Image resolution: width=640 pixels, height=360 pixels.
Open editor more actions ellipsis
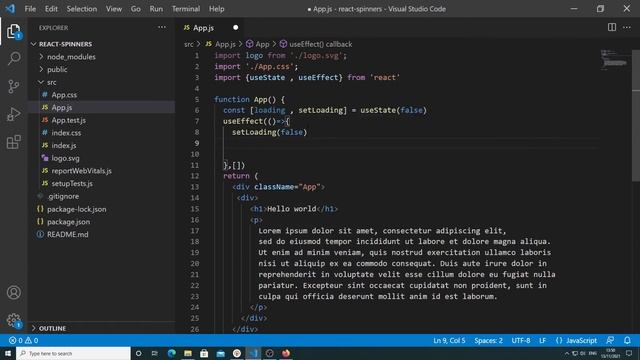pos(627,27)
